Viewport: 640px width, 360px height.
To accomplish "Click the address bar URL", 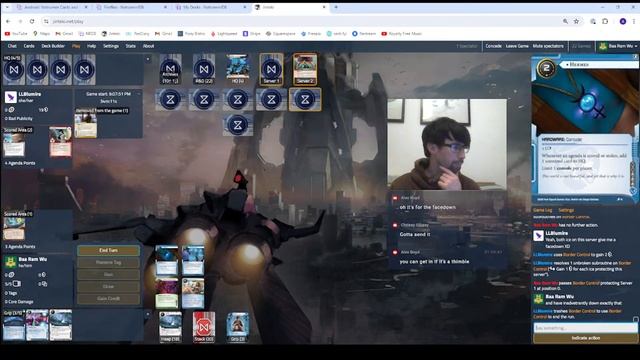I will coord(68,21).
